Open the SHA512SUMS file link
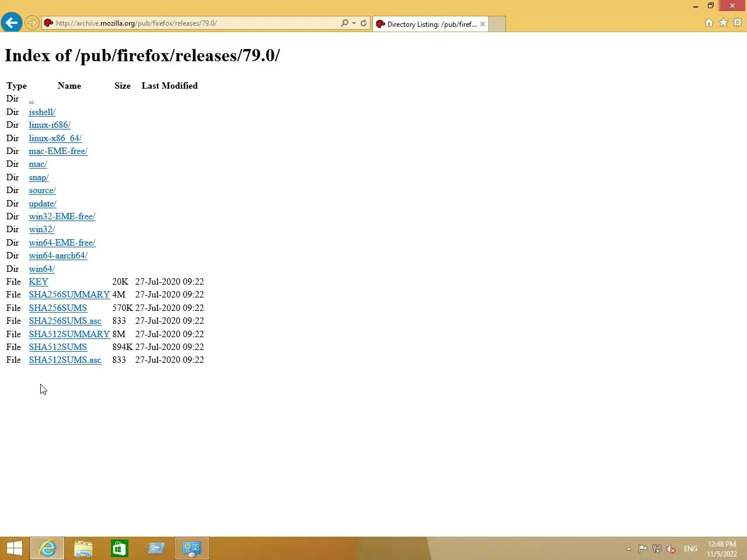Image resolution: width=747 pixels, height=560 pixels. click(58, 347)
